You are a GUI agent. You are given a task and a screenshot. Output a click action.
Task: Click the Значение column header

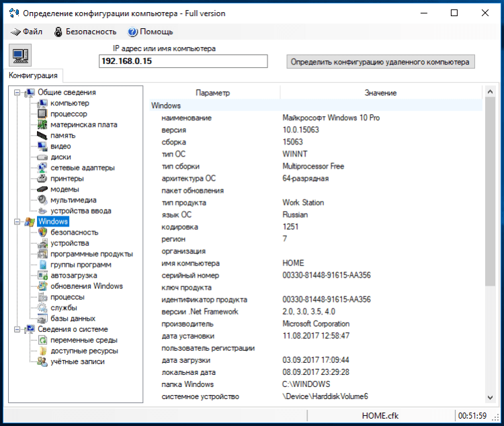pyautogui.click(x=380, y=93)
